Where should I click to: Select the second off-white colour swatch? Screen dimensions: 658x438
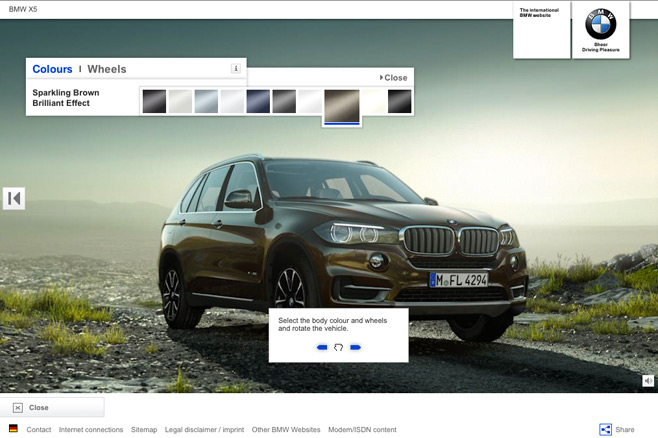(180, 101)
